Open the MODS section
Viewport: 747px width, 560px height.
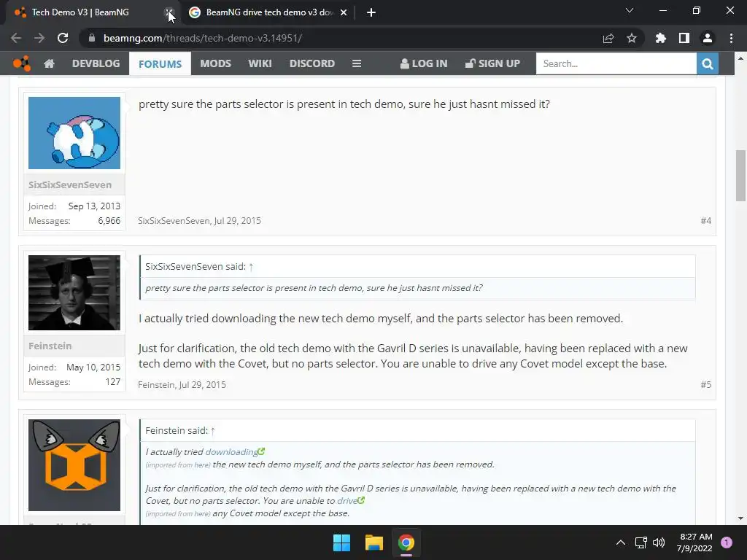point(215,63)
